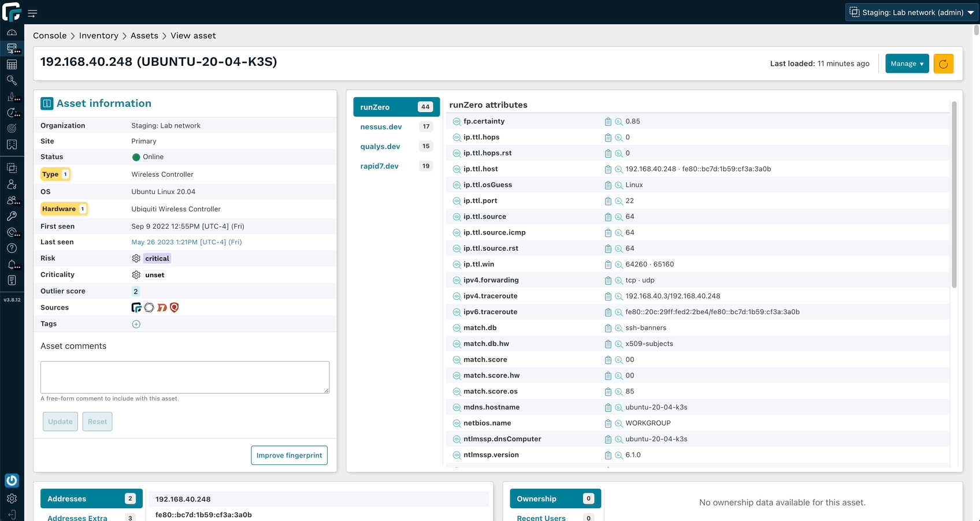The height and width of the screenshot is (521, 980).
Task: Open the settings gear at sidebar bottom
Action: click(12, 498)
